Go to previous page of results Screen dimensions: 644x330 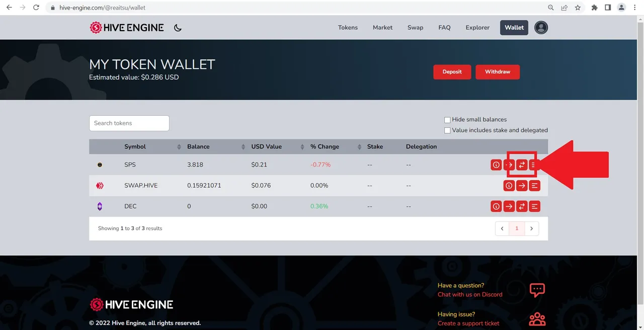coord(502,228)
